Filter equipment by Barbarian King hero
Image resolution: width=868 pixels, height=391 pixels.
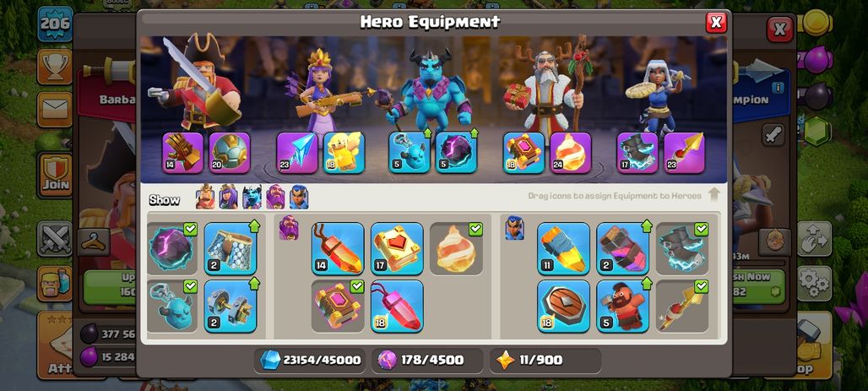(205, 197)
